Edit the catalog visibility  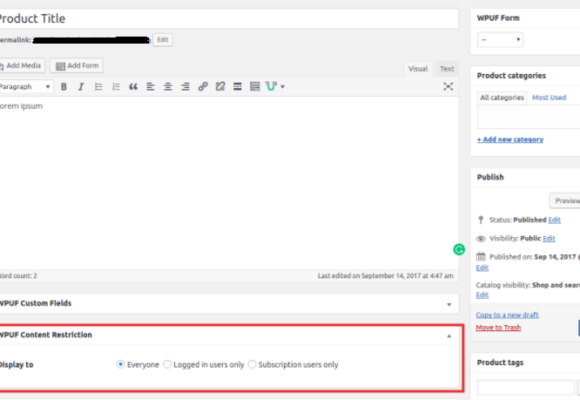pos(482,295)
